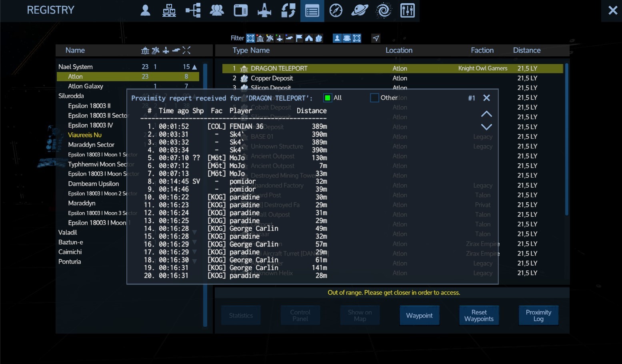Click the waypoint arrow filter icon

pos(376,38)
